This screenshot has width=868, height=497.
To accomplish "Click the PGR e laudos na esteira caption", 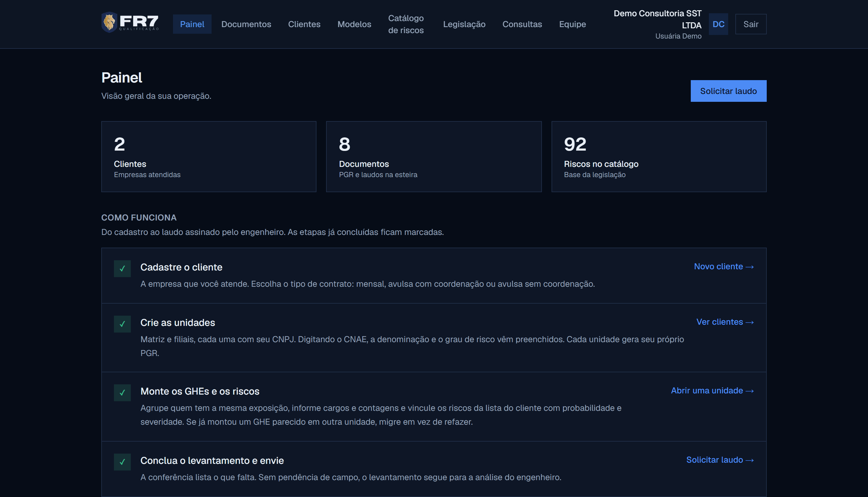I will coord(378,175).
